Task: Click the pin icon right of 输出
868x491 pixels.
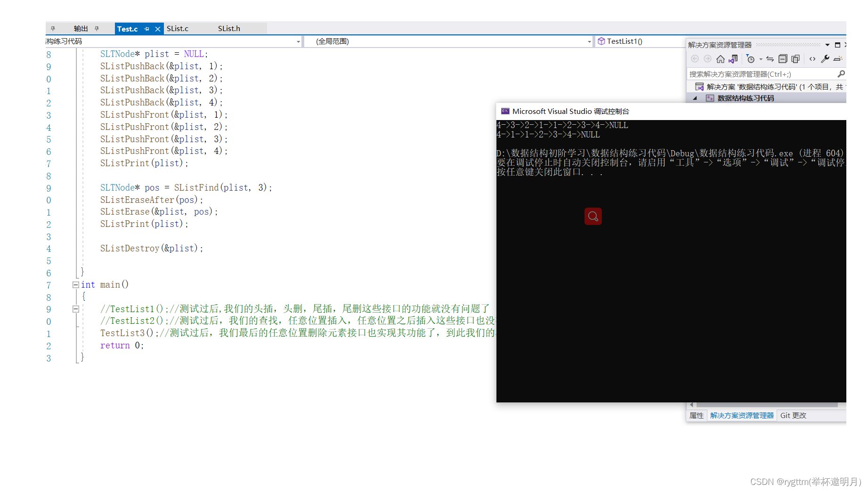Action: [x=97, y=29]
